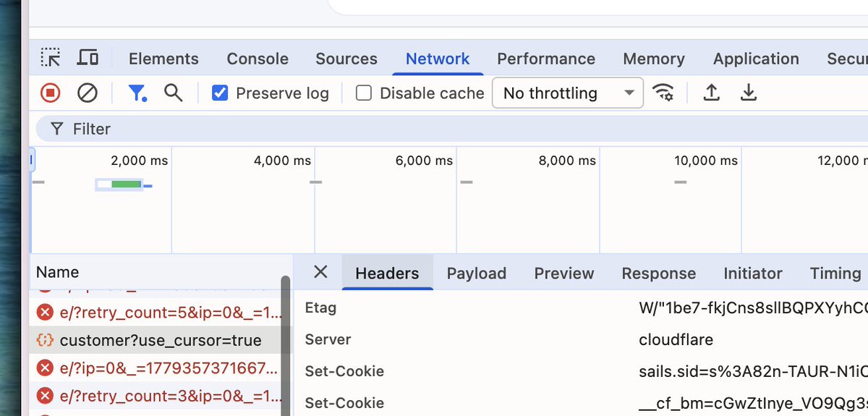Viewport: 868px width, 416px height.
Task: Open network search magnifier
Action: [173, 93]
